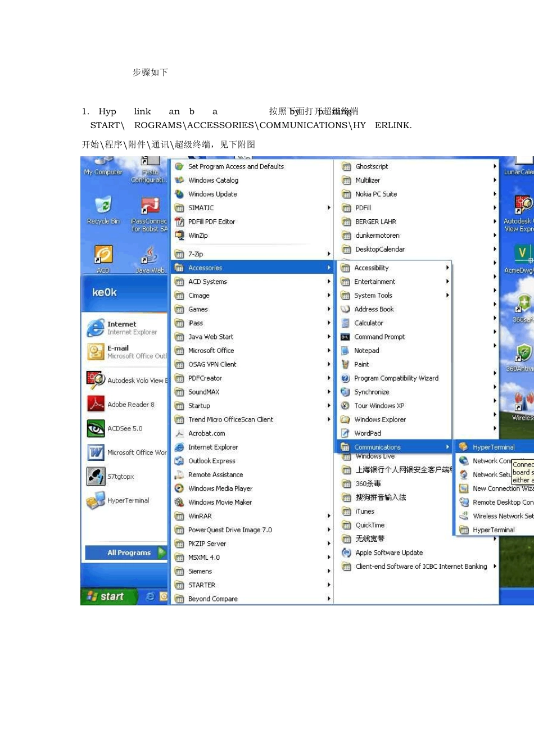
Task: Open Client-end Software of ICBC group
Action: click(x=418, y=566)
